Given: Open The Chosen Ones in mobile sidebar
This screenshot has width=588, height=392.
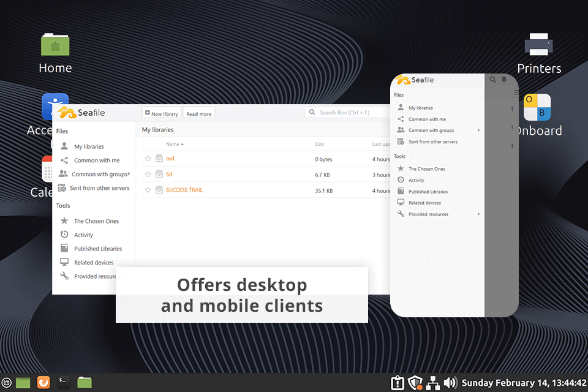Looking at the screenshot, I should [x=427, y=169].
